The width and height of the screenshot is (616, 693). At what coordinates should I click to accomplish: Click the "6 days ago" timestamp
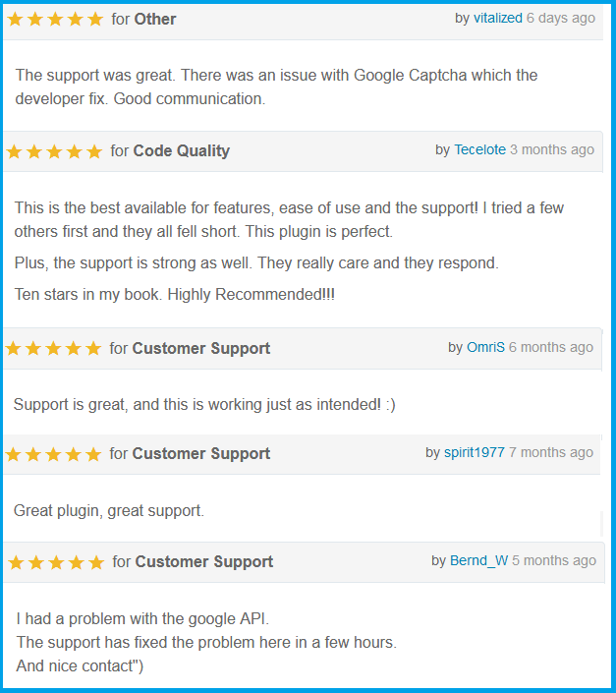561,18
